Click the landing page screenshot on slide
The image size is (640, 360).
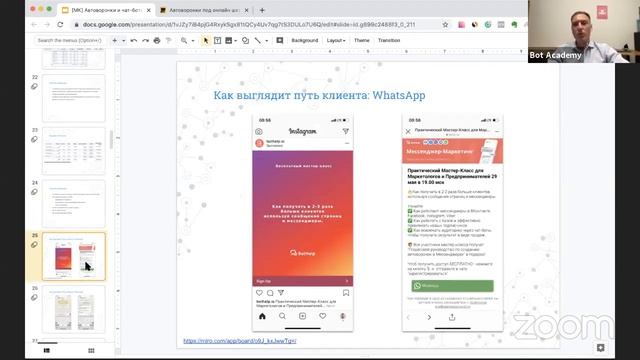(x=452, y=223)
